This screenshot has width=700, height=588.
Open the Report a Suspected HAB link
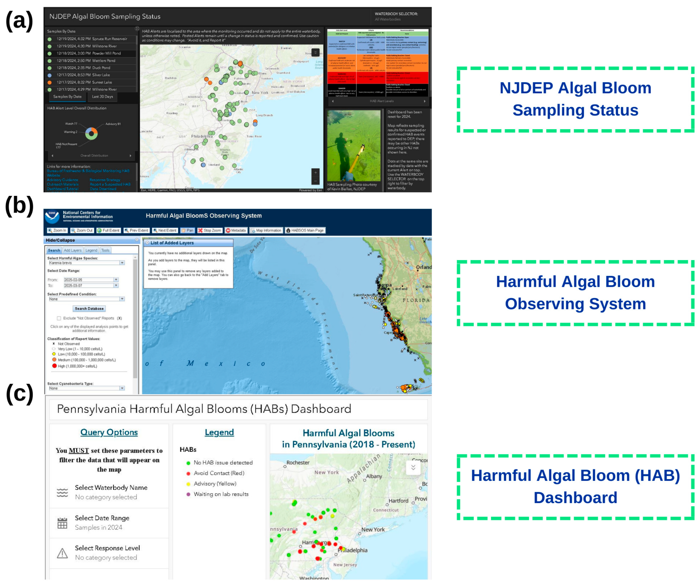point(110,184)
